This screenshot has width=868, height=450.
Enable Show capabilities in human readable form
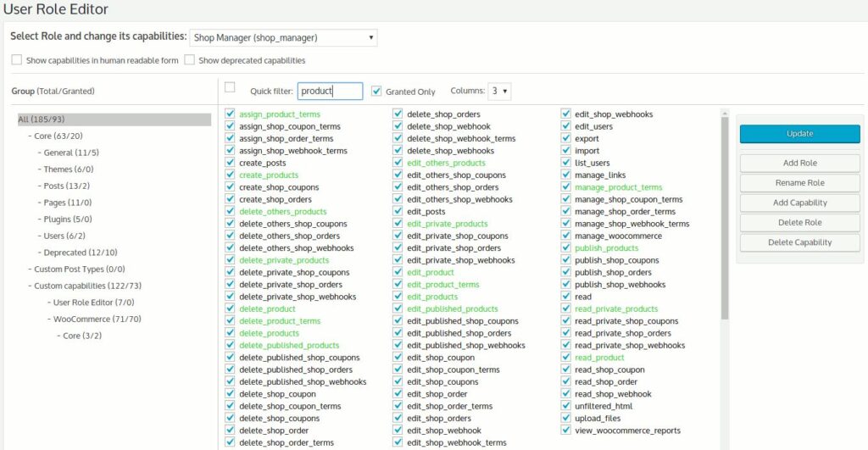point(17,60)
